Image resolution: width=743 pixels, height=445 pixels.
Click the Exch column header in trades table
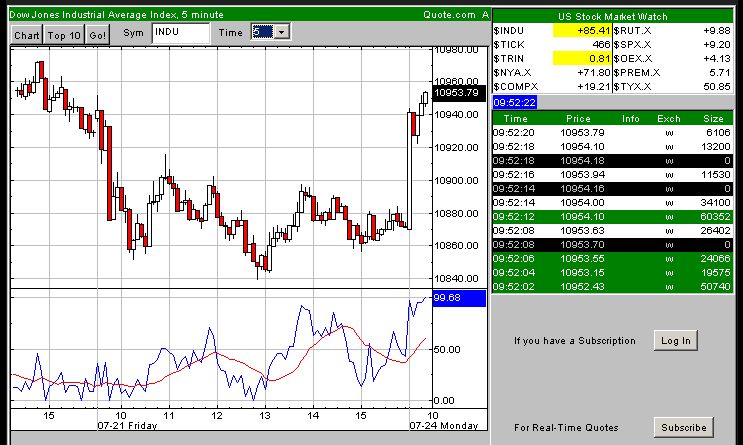(x=669, y=119)
